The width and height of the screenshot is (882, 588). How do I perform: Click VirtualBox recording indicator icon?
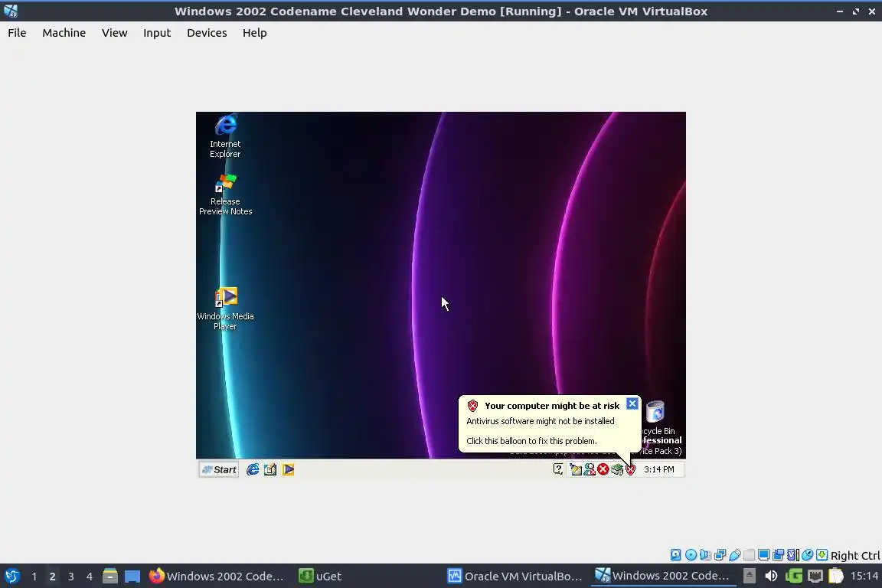(x=779, y=555)
